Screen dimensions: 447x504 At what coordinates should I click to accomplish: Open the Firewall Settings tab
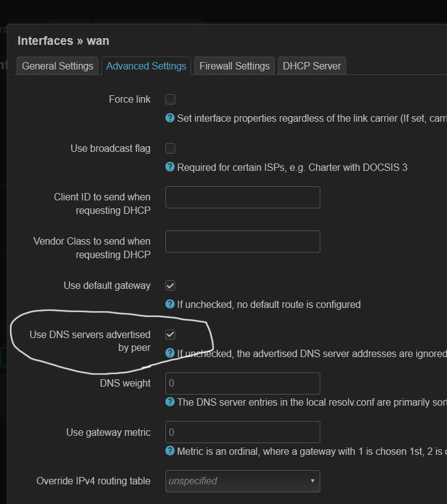234,66
